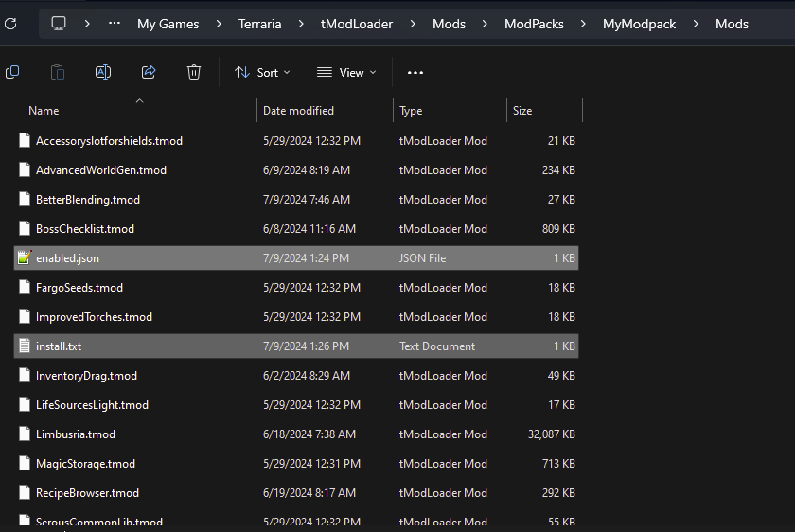Viewport: 795px width, 532px height.
Task: Click the This PC monitor icon
Action: 59,24
